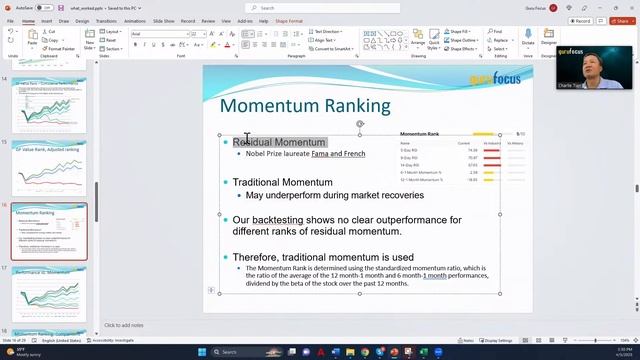Open the Designer pane

pyautogui.click(x=549, y=37)
